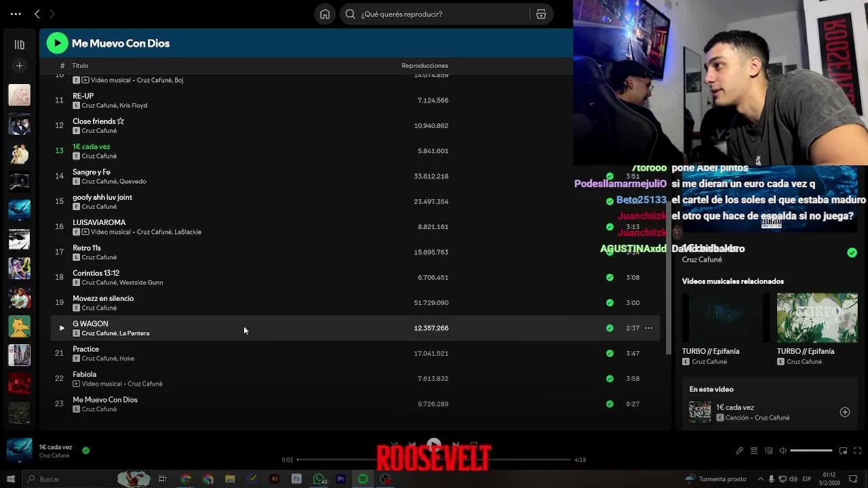
Task: Play the G WAGON track from its row
Action: [62, 328]
